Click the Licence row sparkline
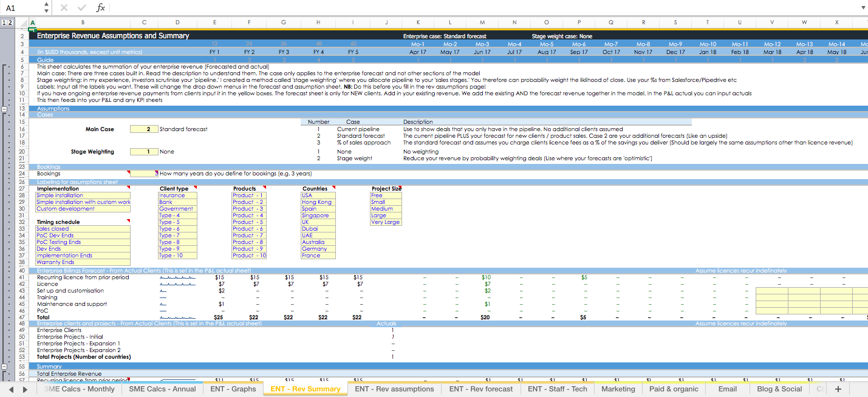868x397 pixels. click(177, 284)
